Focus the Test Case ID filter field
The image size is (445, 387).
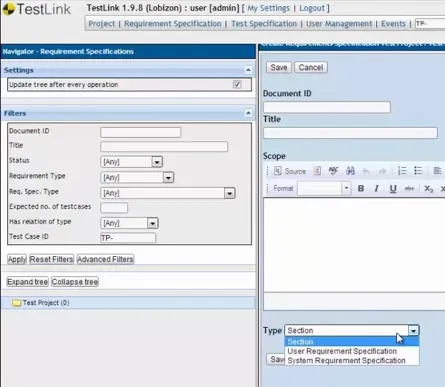click(x=128, y=238)
